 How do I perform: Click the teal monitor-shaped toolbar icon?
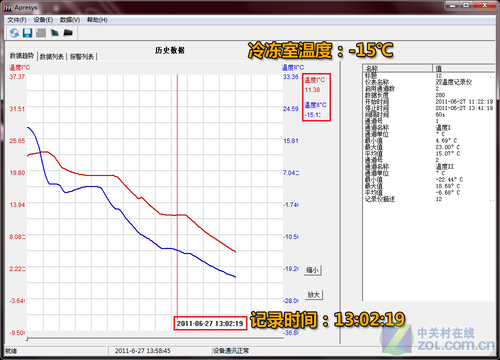(54, 33)
